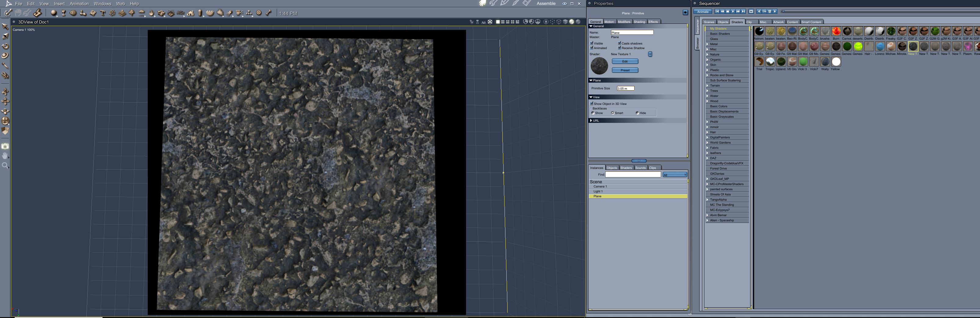Toggle the Visible checkbox

[592, 43]
